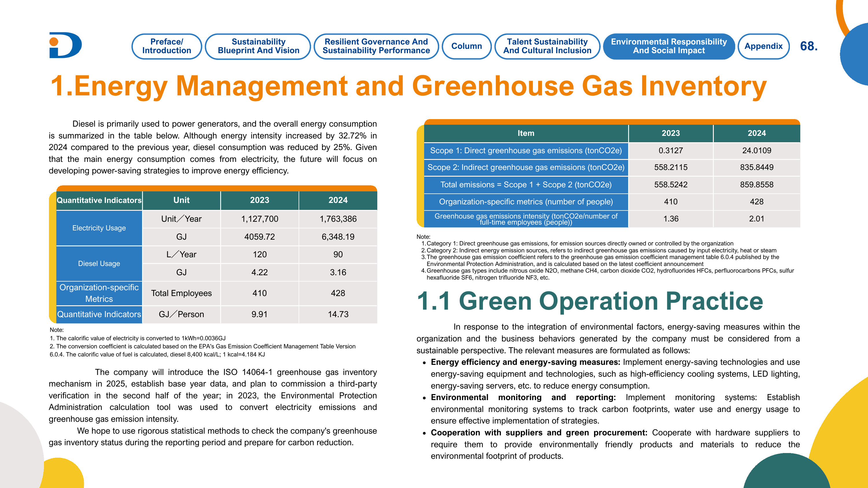
Task: Click the 1,763,386 electricity value cell
Action: click(338, 219)
